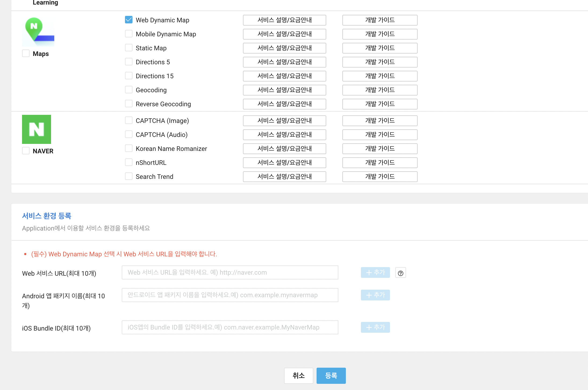Open 서비스 설명/요금안내 for Web Dynamic Map
Screen dimensions: 588x390
[x=285, y=20]
